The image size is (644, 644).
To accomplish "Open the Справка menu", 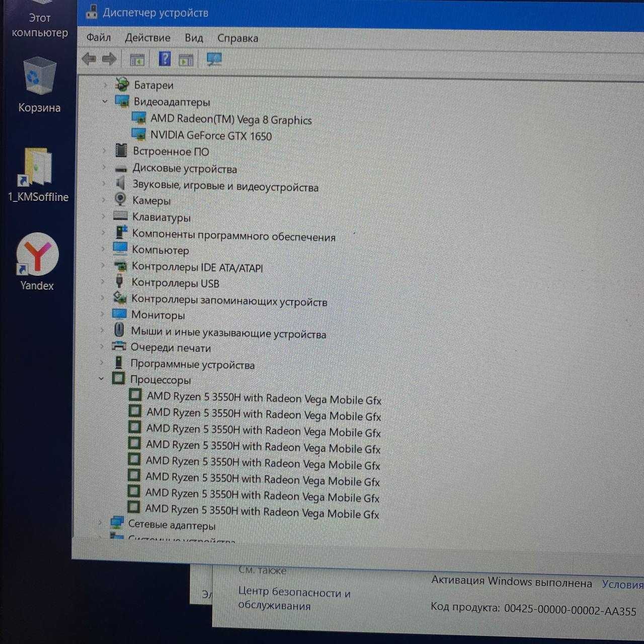I will (x=237, y=38).
